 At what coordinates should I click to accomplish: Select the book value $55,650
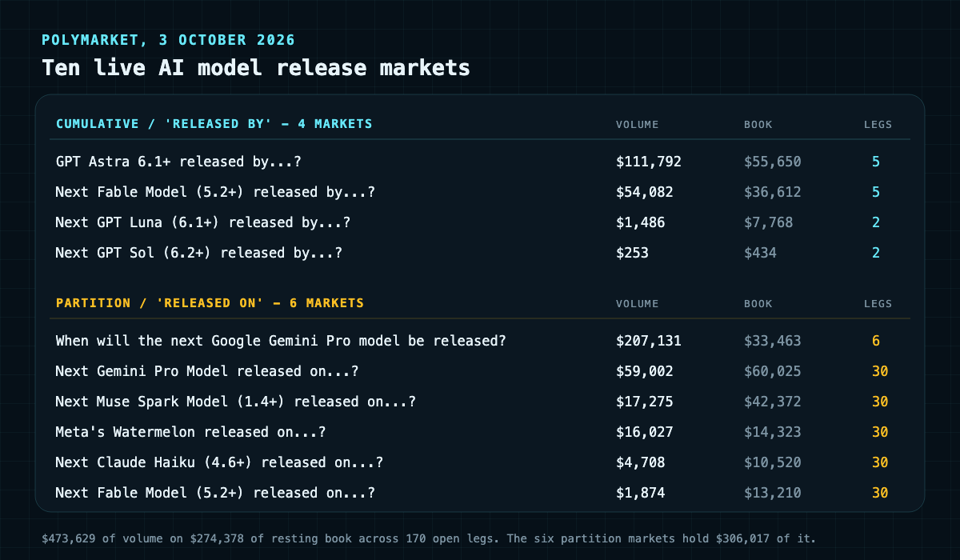tap(773, 162)
